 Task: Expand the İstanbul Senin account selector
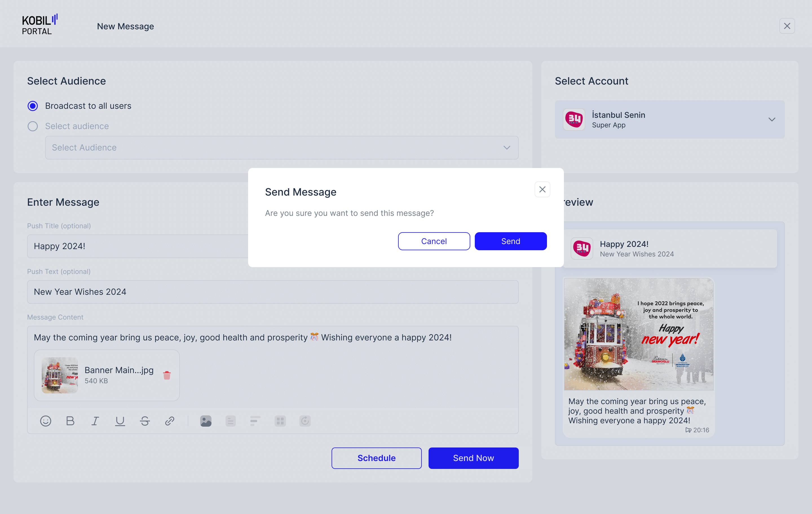tap(669, 119)
